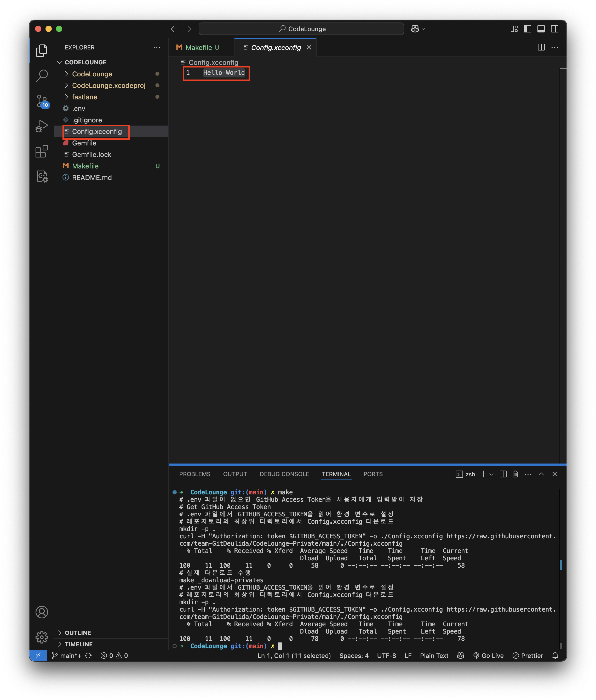Split the terminal
Image resolution: width=596 pixels, height=700 pixels.
click(503, 474)
